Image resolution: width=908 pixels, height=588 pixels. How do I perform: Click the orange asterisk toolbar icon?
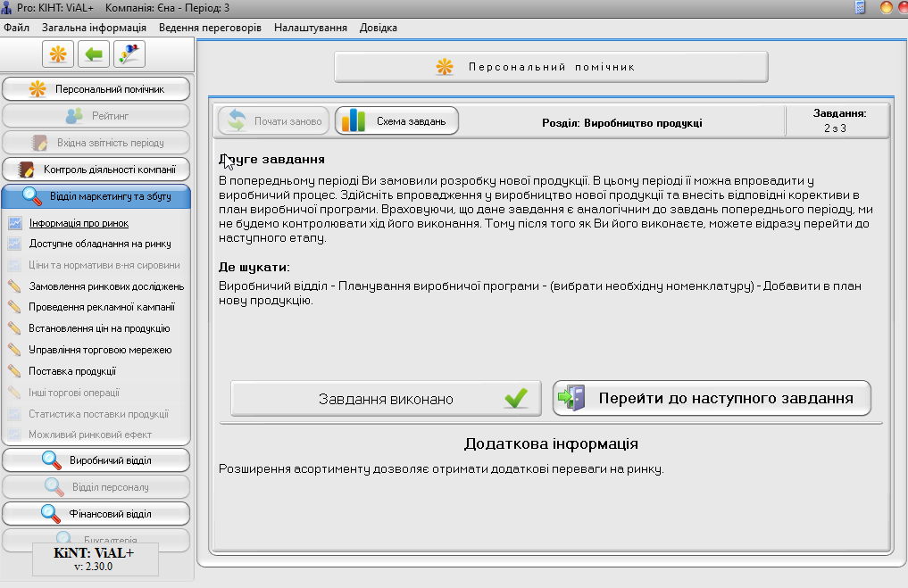pos(58,54)
